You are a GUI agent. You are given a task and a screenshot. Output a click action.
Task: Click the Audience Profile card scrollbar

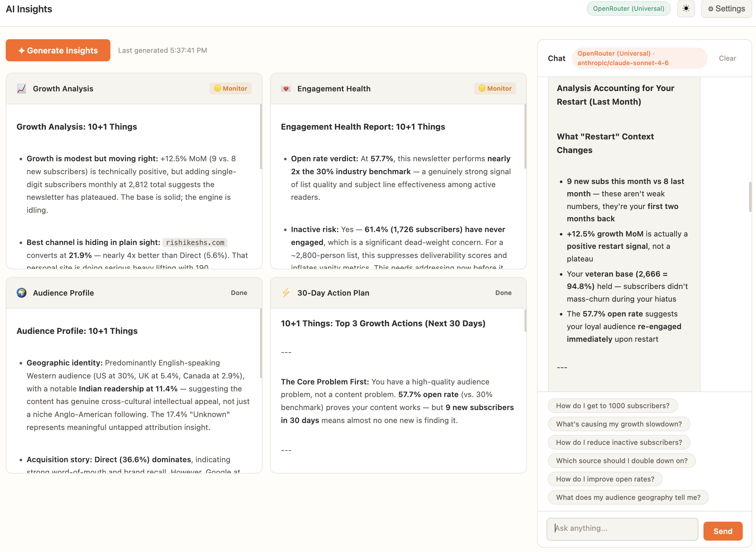point(261,343)
